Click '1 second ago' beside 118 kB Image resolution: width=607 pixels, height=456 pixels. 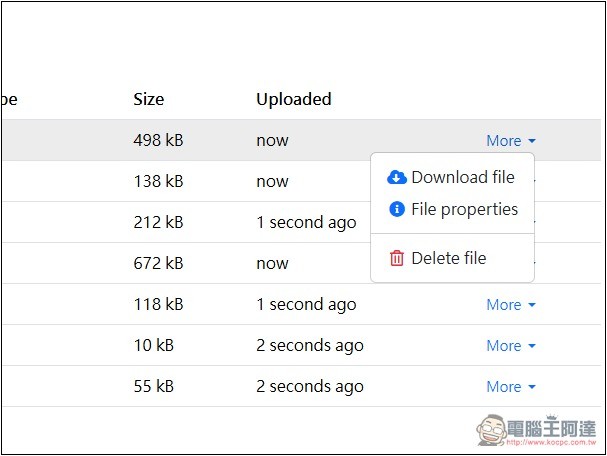(x=306, y=305)
